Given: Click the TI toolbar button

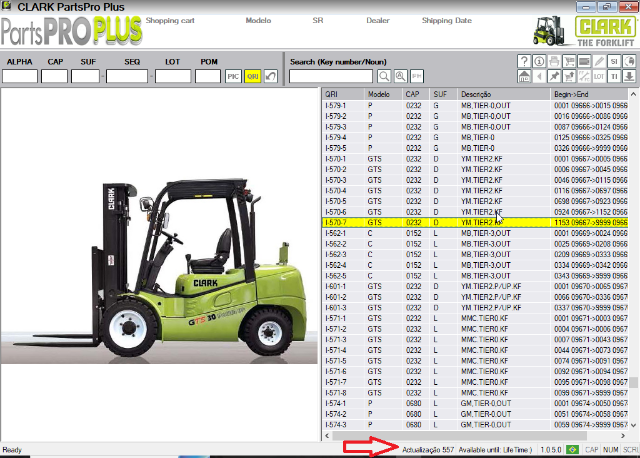Looking at the screenshot, I should click(614, 76).
